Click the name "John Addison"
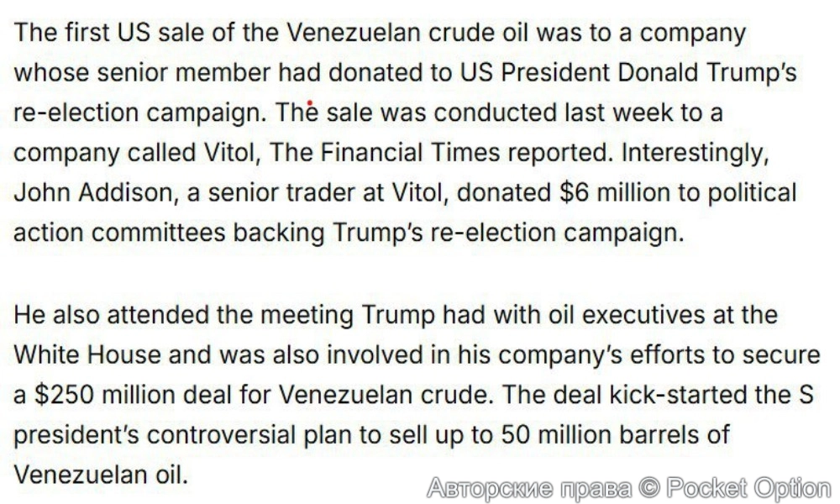 click(x=92, y=192)
